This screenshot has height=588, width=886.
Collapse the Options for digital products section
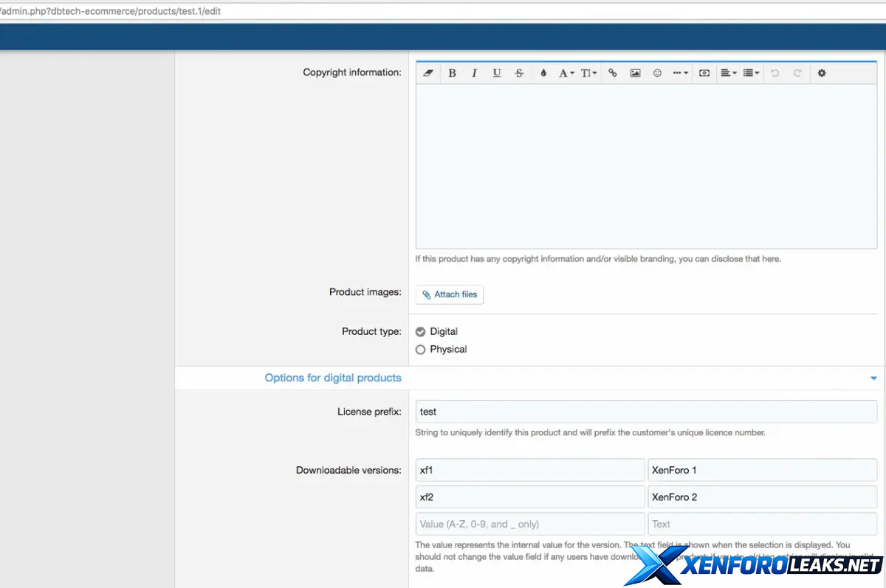(x=873, y=378)
